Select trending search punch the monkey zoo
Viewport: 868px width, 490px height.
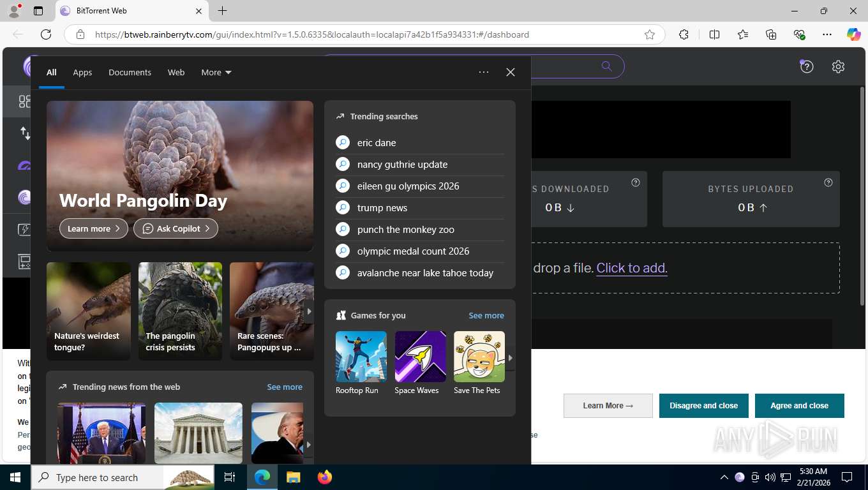(420, 230)
